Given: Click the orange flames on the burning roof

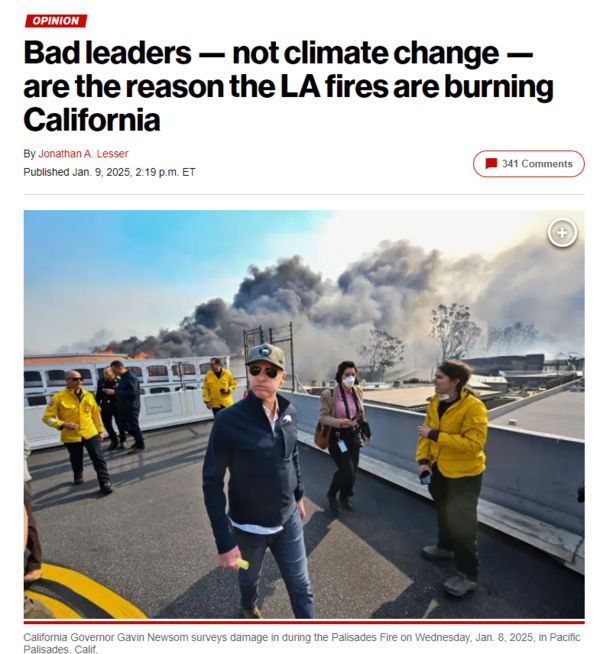Looking at the screenshot, I should pos(121,354).
